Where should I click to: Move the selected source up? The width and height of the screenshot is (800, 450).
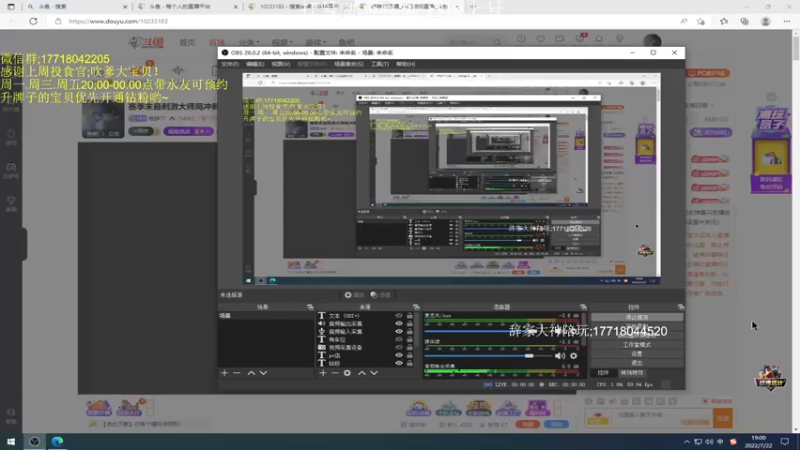(x=362, y=373)
